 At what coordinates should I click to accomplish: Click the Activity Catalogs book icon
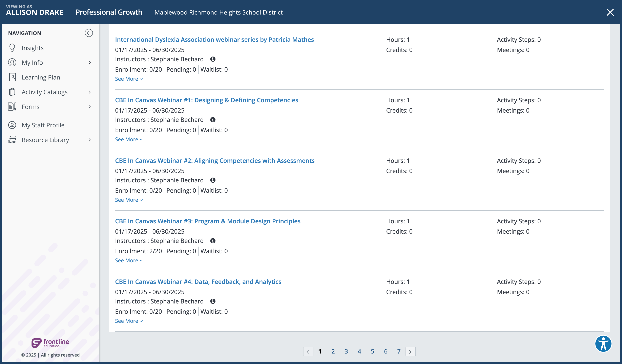tap(12, 92)
